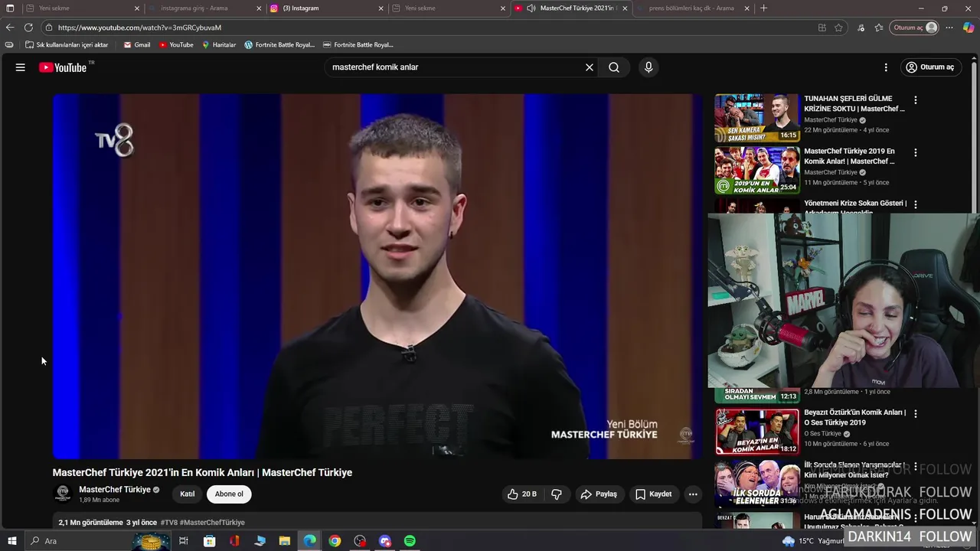Open the YouTube bookmark in favorites bar

(176, 45)
